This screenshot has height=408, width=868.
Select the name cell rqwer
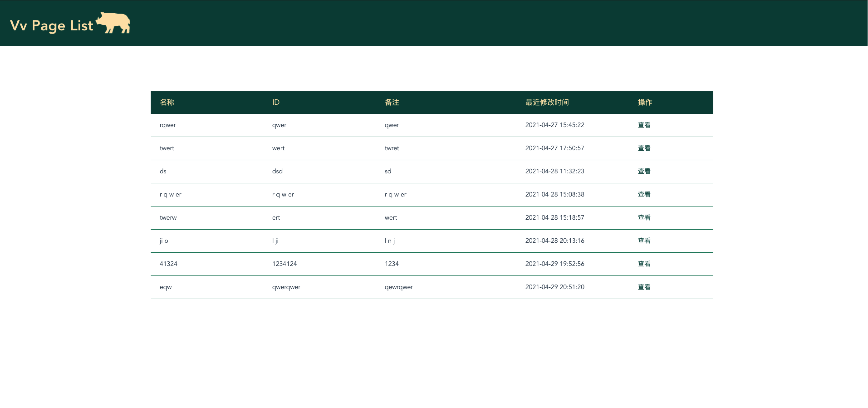(x=167, y=125)
